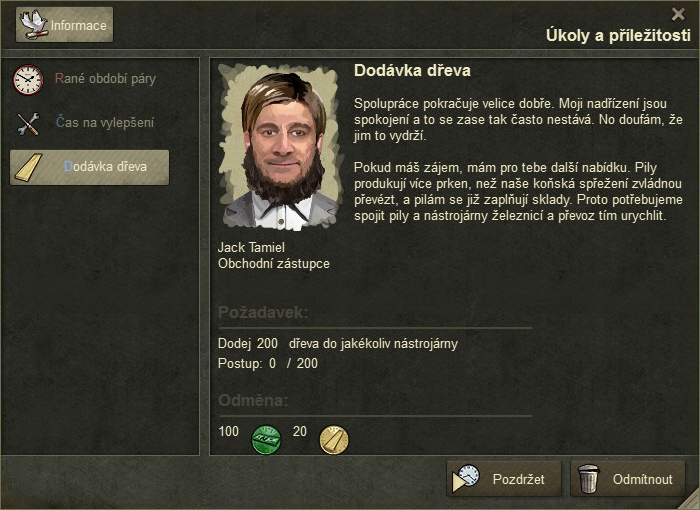Click the Dodávka dřeva heading
Viewport: 700px width, 510px height.
tap(412, 71)
